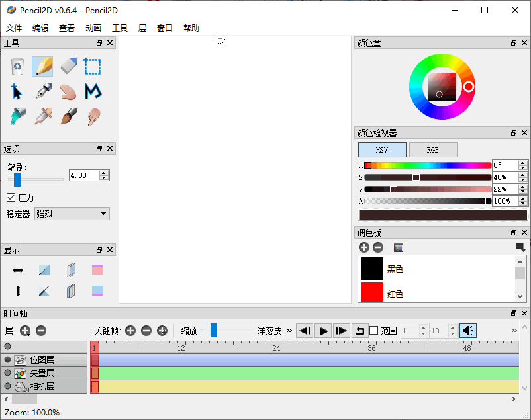Flip view vertically in Display panel
The height and width of the screenshot is (420, 531).
(x=18, y=291)
